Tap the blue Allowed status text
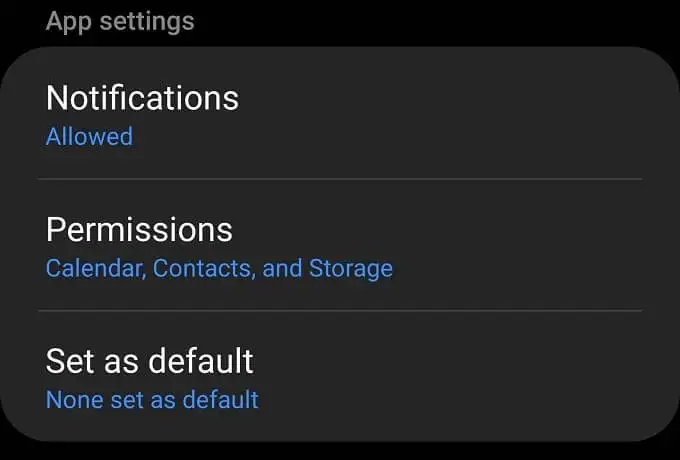 [89, 137]
